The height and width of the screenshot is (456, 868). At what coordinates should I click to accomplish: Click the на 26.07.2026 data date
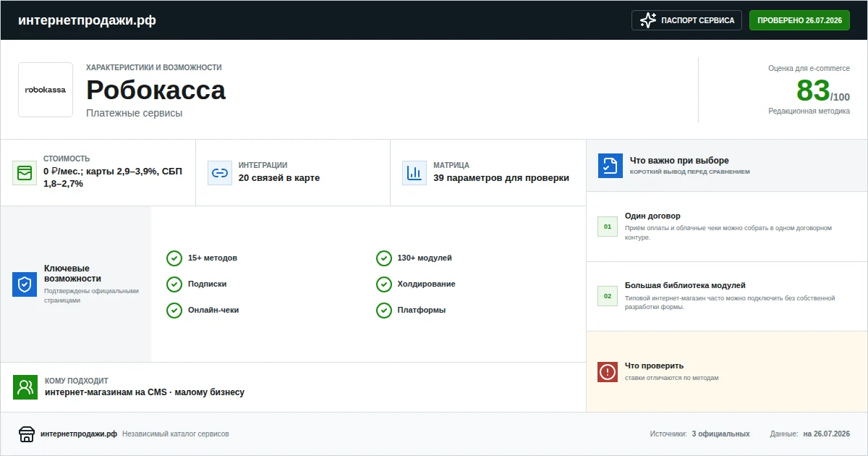[827, 434]
